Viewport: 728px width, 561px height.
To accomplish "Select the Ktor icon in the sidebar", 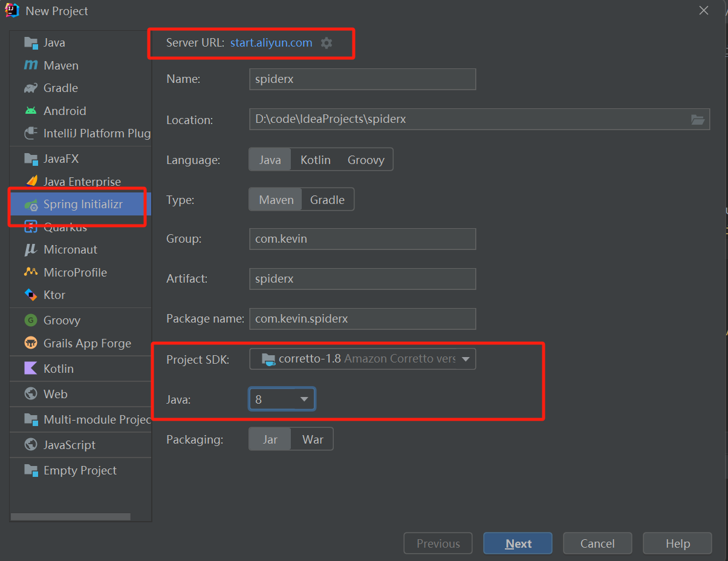I will (x=31, y=295).
